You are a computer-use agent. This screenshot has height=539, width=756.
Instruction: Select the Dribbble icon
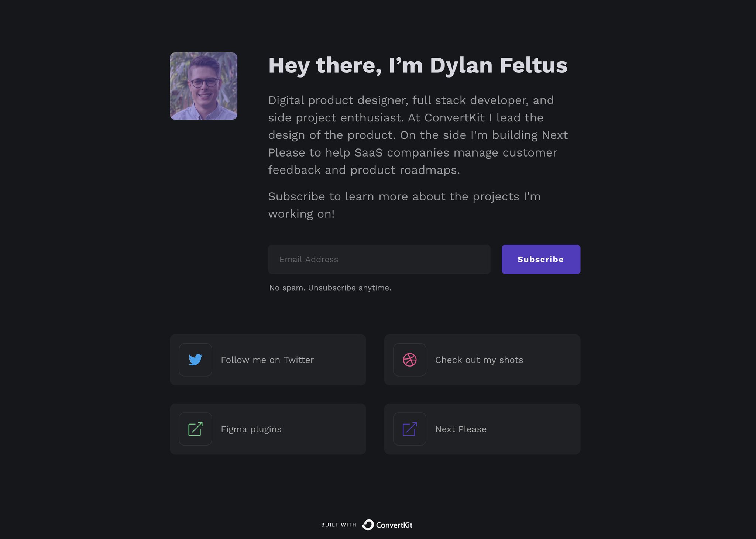(409, 359)
